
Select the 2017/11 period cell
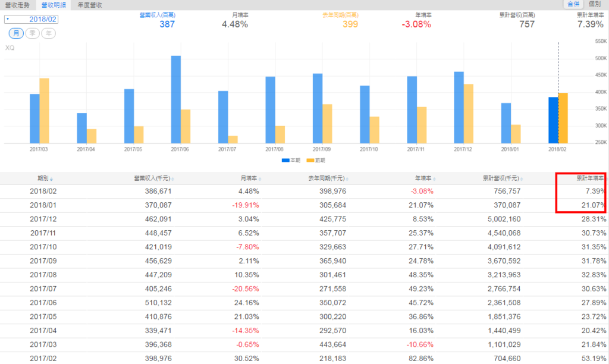[x=43, y=233]
